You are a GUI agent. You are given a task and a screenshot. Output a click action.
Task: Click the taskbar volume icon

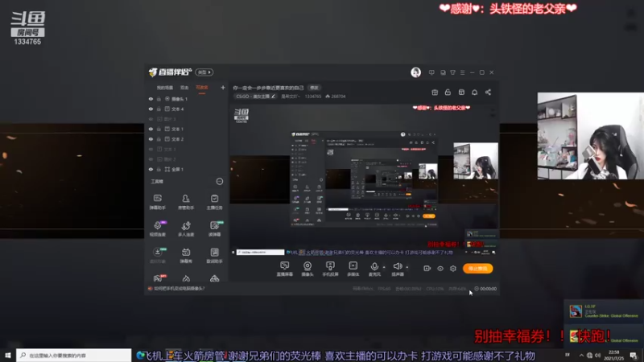click(597, 356)
